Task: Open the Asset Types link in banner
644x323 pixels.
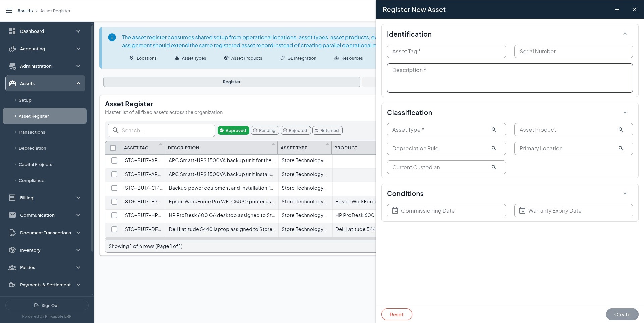Action: pyautogui.click(x=190, y=58)
